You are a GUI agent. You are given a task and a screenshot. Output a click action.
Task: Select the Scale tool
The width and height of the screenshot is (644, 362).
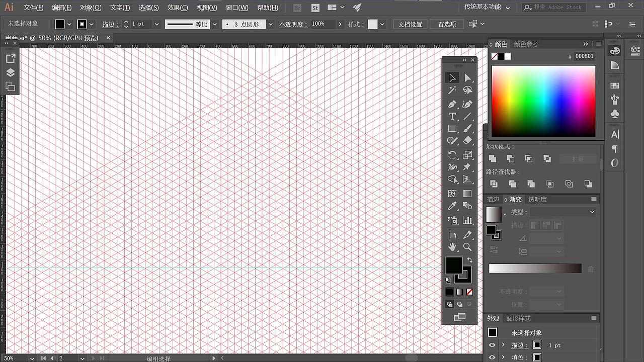(468, 155)
